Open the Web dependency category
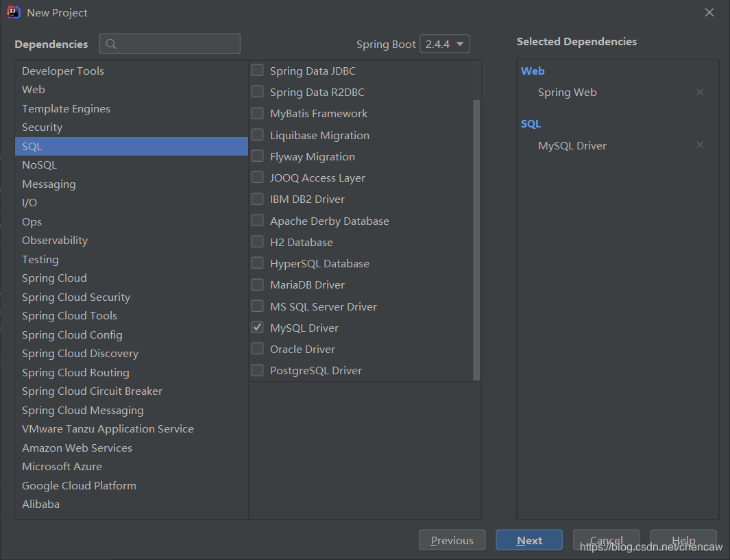The image size is (730, 560). click(132, 89)
